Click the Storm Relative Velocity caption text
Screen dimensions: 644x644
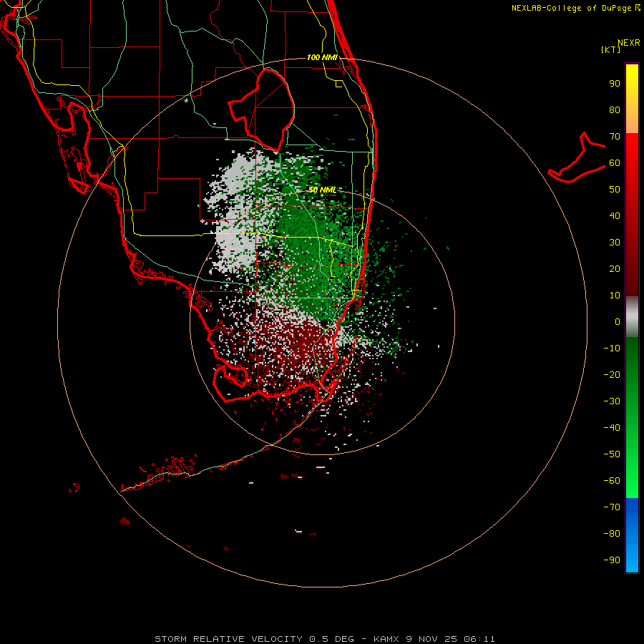[x=324, y=639]
